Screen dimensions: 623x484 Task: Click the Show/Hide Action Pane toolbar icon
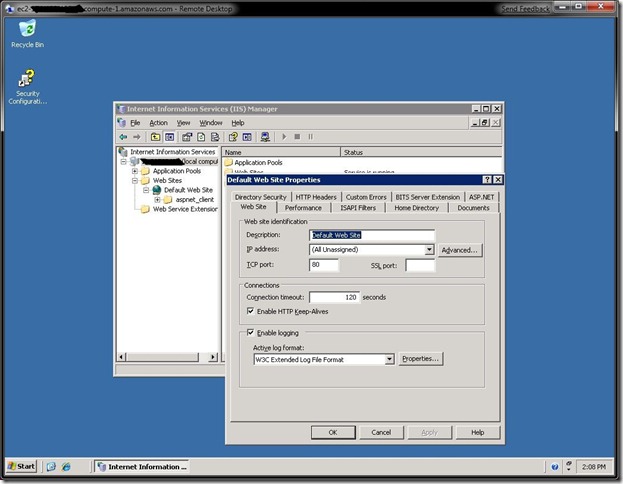[247, 137]
